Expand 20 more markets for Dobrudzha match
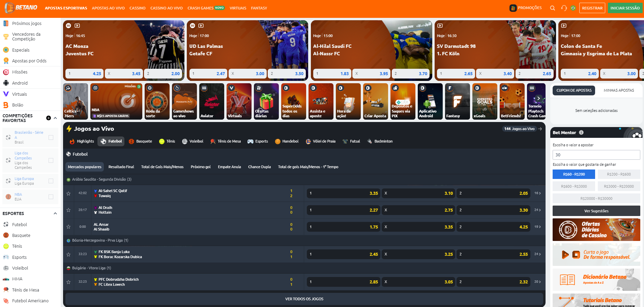Screen dimensions: 644x307 point(537,282)
